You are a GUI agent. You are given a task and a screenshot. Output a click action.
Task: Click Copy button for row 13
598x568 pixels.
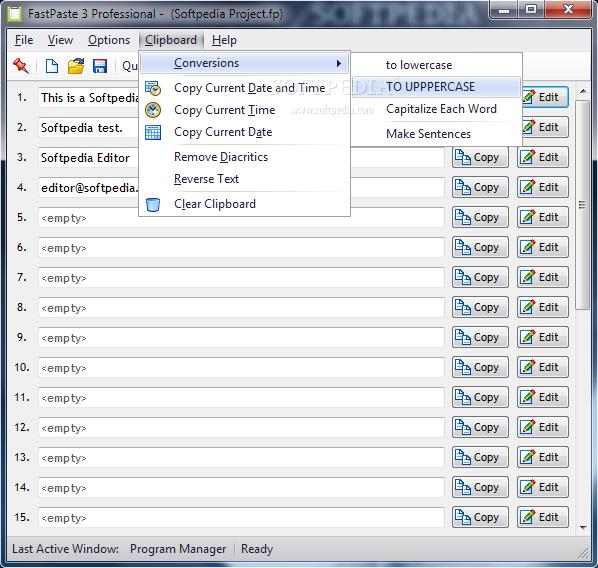click(x=480, y=457)
